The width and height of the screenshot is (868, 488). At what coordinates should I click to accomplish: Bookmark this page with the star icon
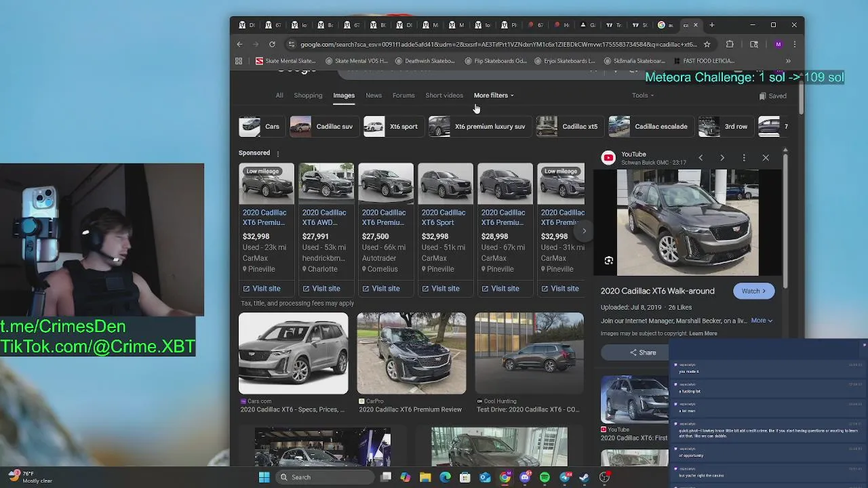click(x=707, y=44)
